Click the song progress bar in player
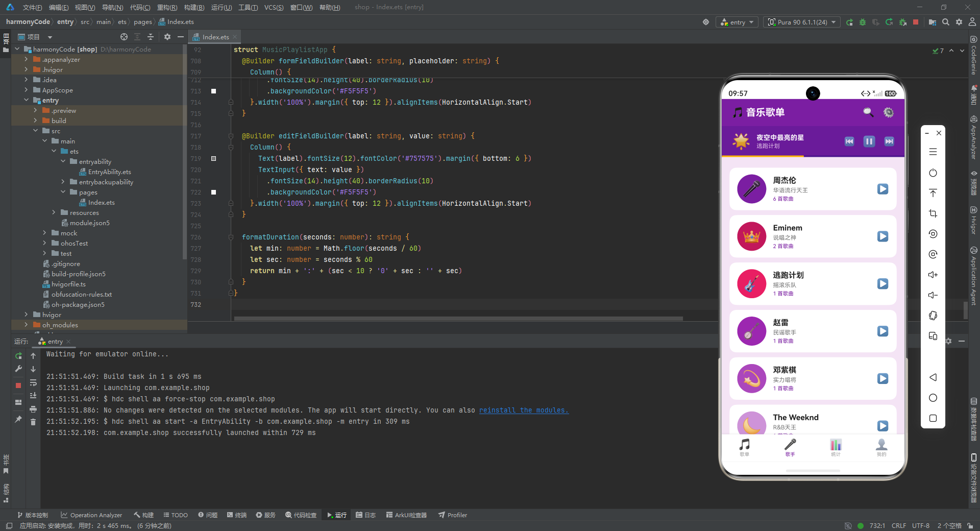 coord(813,156)
